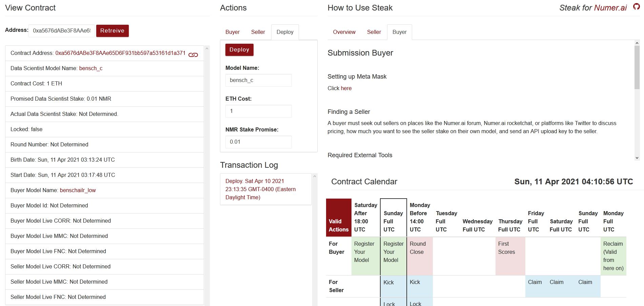
Task: Click the contract details scroll up arrow
Action: [x=207, y=48]
